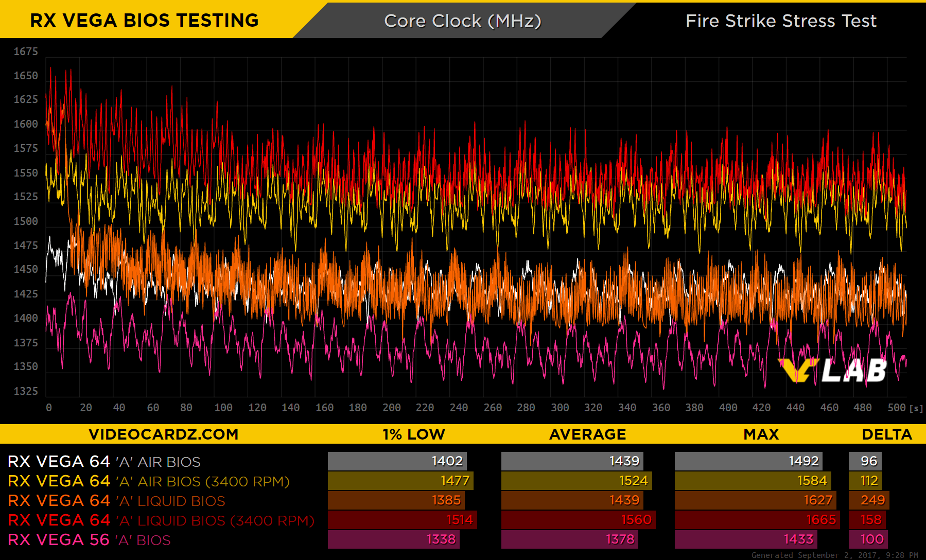Click average 1439 in the orange LIQUID BIOS row

pyautogui.click(x=624, y=500)
